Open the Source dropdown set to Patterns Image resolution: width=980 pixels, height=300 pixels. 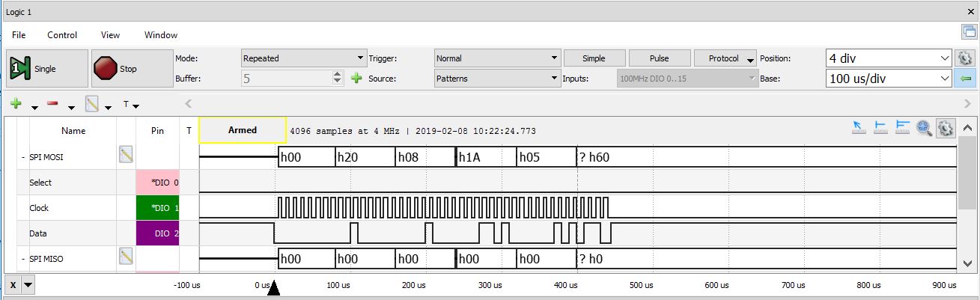[497, 78]
